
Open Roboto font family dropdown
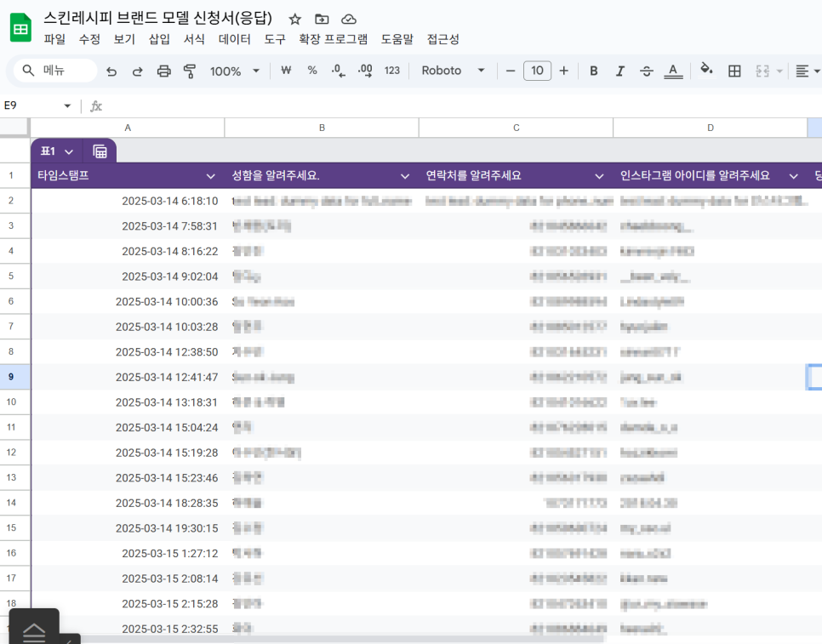[x=453, y=71]
